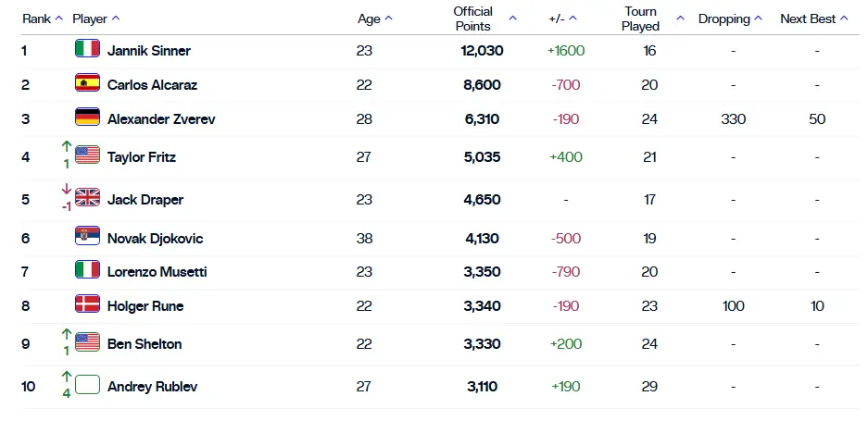868x421 pixels.
Task: Sort by Tourn Played arrow
Action: (x=680, y=19)
